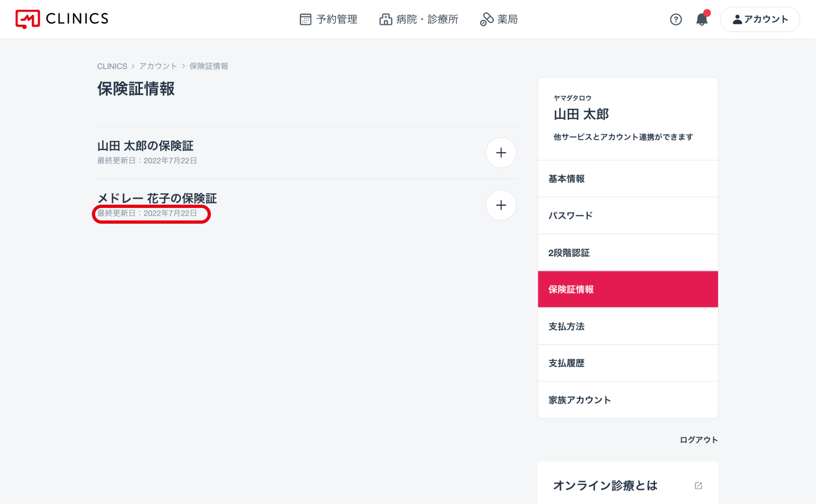The image size is (816, 504).
Task: Open 支払履歴 in the account sidebar
Action: click(628, 363)
